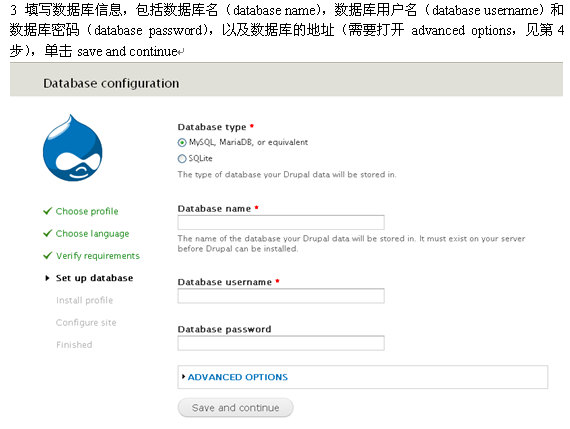The image size is (570, 429).
Task: Select Verify requirements step
Action: click(98, 256)
